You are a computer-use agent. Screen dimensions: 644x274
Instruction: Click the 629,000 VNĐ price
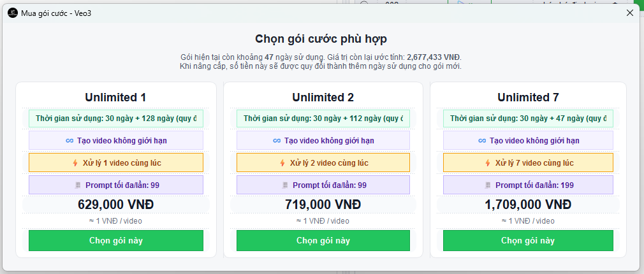click(x=116, y=205)
